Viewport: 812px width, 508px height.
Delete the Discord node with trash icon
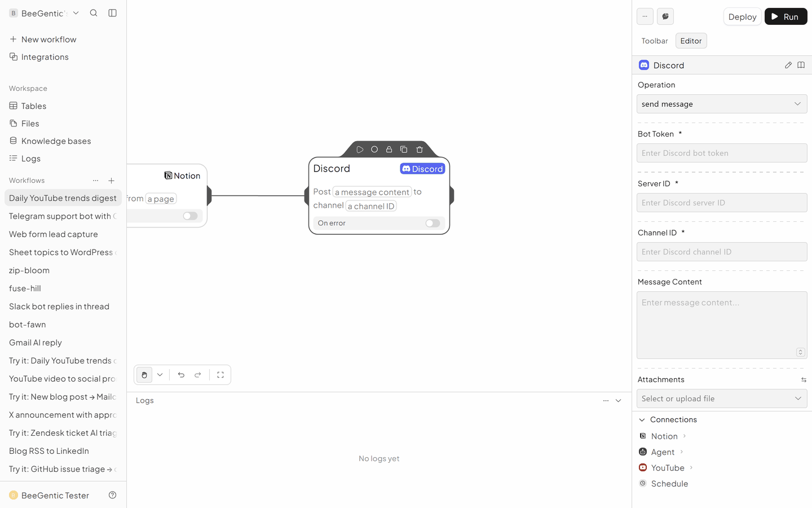tap(420, 150)
